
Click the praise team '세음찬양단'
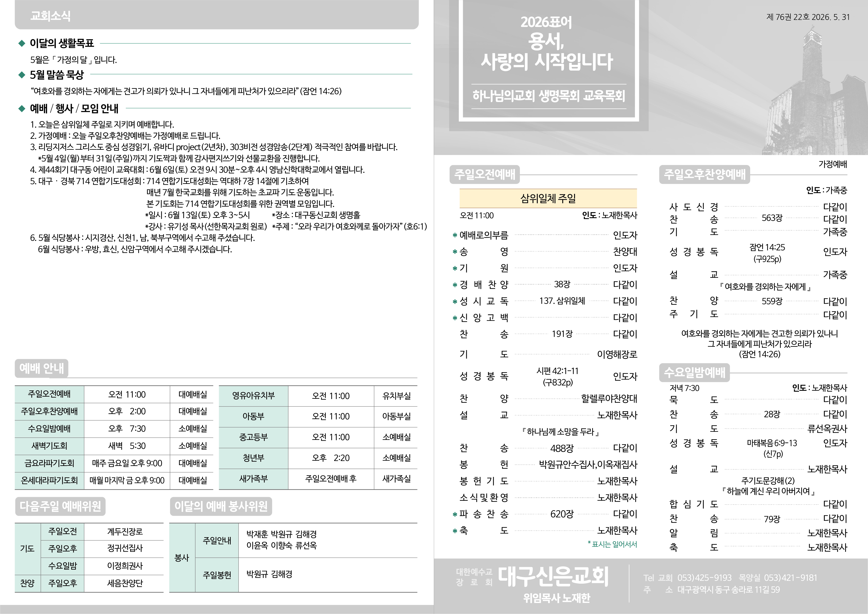point(125,583)
